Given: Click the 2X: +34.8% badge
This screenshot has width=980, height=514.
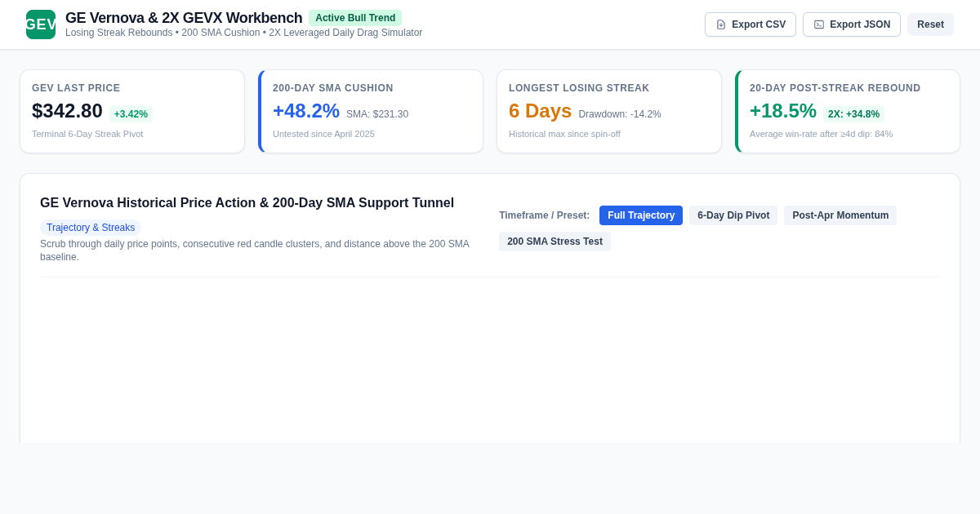Looking at the screenshot, I should click(853, 114).
